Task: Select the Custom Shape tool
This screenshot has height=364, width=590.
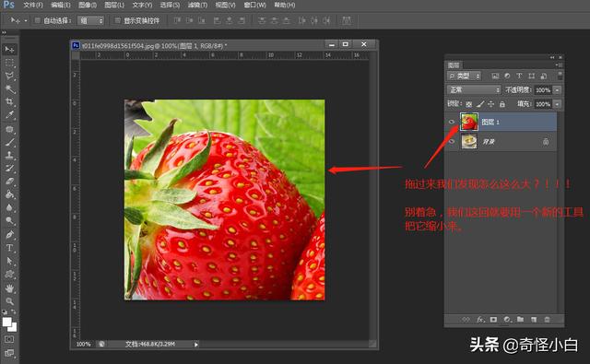Action: click(9, 274)
